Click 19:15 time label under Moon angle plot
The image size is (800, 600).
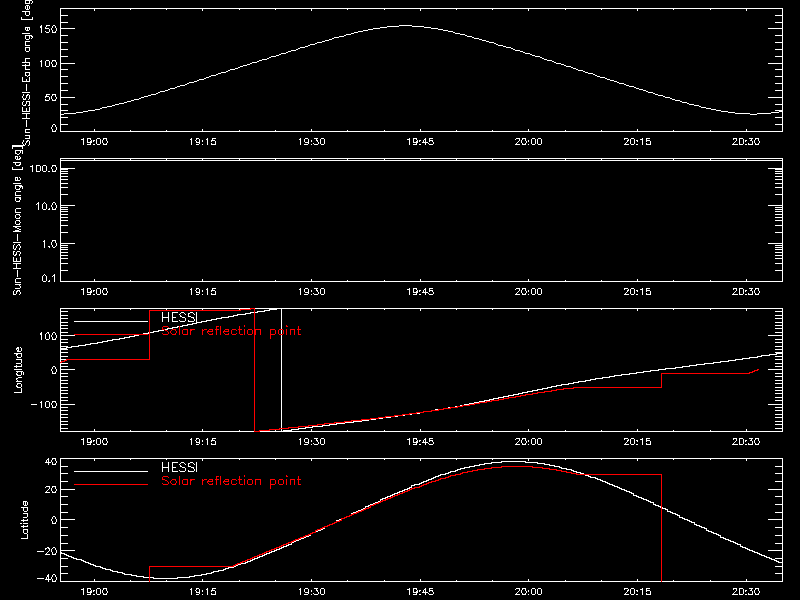[203, 292]
